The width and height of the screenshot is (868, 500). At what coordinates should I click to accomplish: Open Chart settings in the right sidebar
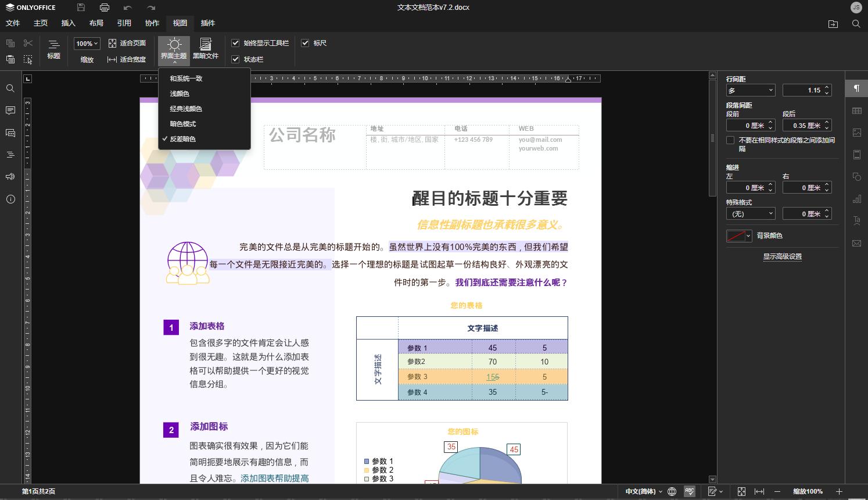pyautogui.click(x=857, y=199)
